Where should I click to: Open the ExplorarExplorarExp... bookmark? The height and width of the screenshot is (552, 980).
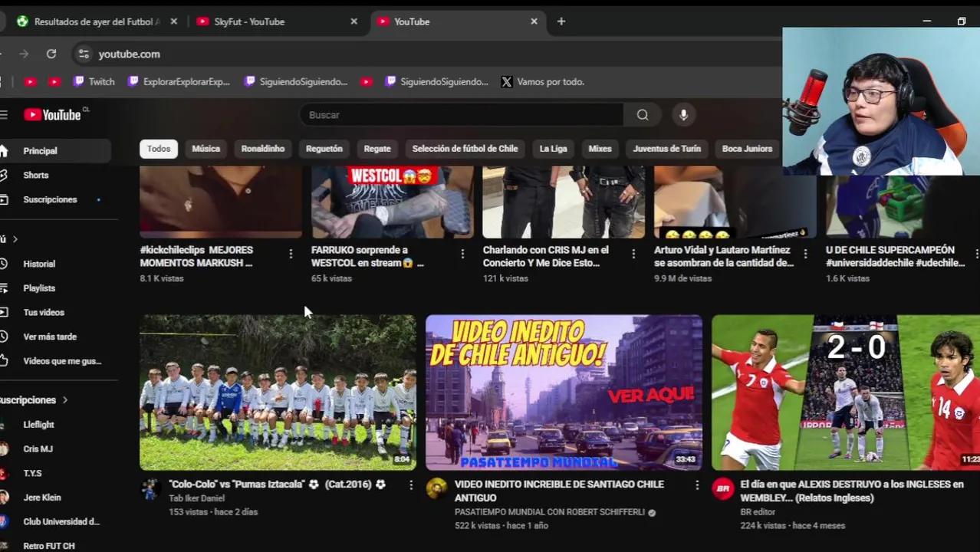[179, 81]
